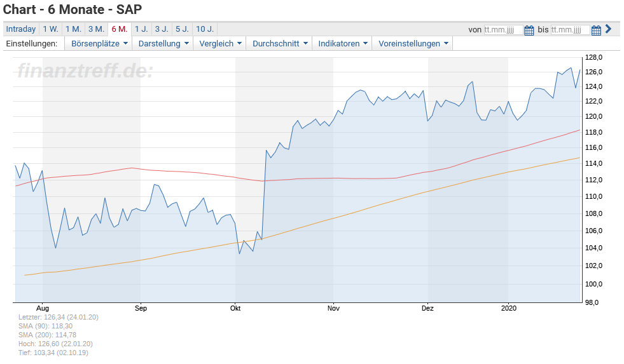Select the 3 M. time range tab

(96, 29)
